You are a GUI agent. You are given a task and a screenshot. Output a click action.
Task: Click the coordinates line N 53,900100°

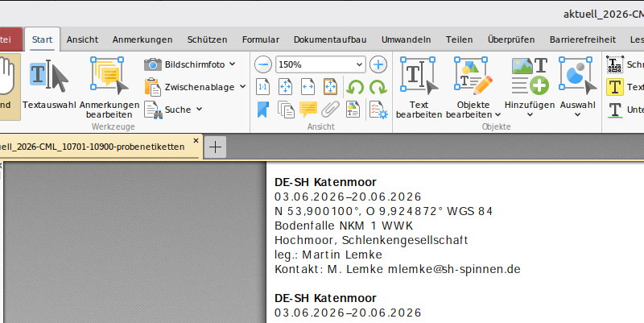pyautogui.click(x=384, y=211)
